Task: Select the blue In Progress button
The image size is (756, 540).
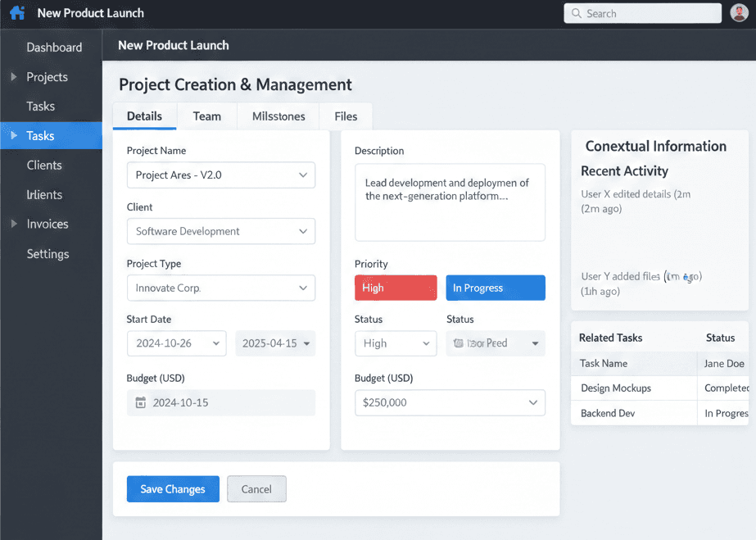Action: click(x=495, y=288)
